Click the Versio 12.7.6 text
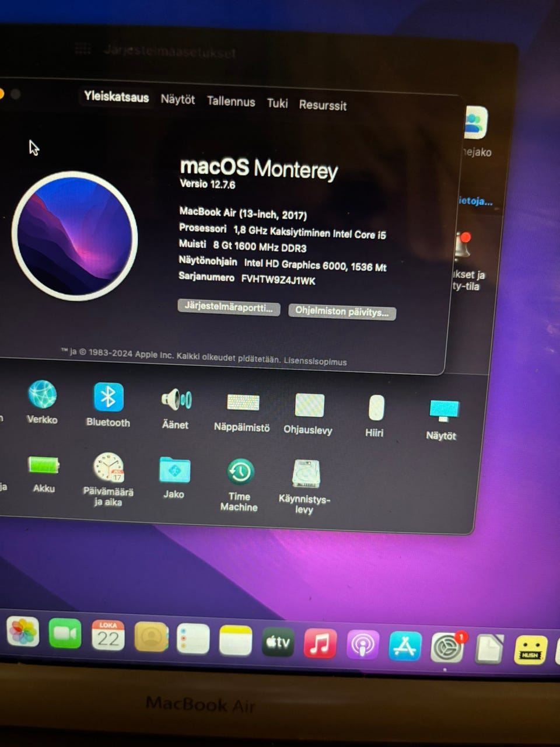This screenshot has height=747, width=560. pos(208,184)
